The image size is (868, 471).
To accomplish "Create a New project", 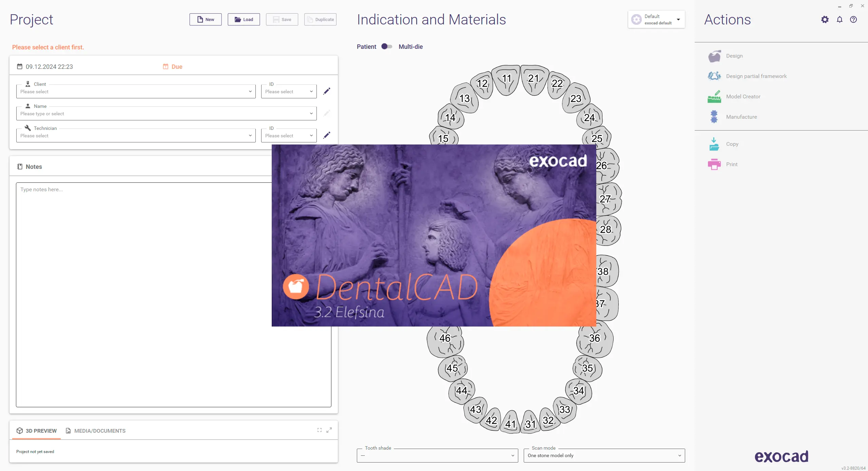I will 206,19.
